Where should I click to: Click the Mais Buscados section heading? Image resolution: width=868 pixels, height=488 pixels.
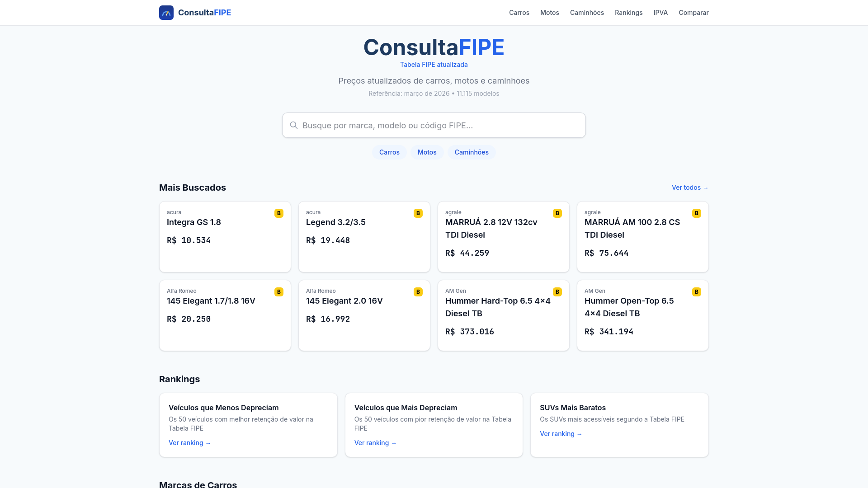193,188
